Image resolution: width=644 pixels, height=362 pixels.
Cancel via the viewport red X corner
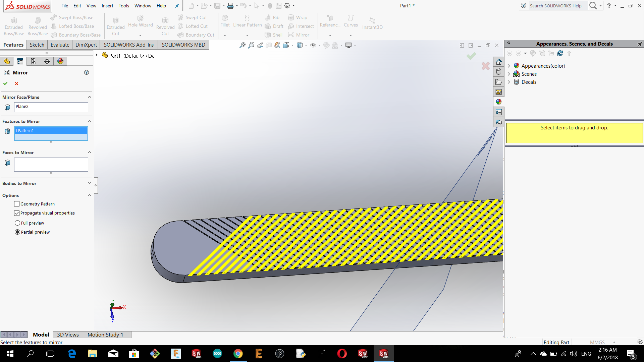tap(485, 66)
